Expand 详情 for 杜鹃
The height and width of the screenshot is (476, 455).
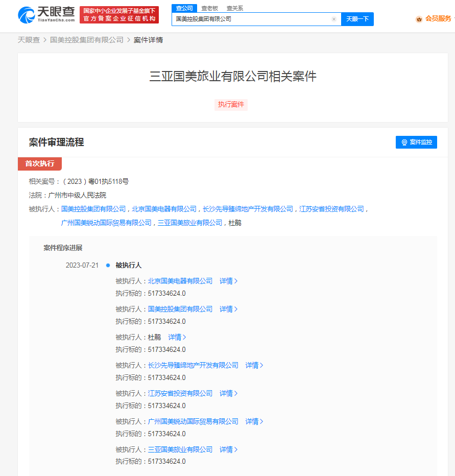pos(177,337)
